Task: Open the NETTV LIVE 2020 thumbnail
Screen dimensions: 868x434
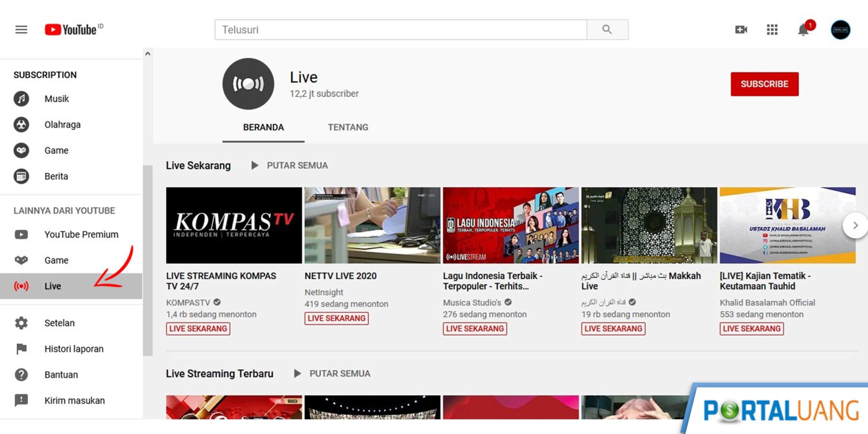Action: pyautogui.click(x=372, y=225)
